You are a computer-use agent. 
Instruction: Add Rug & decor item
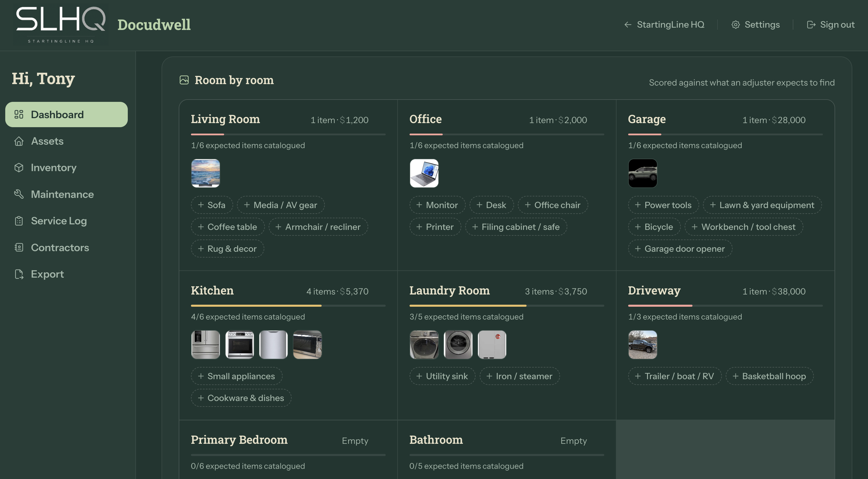tap(227, 249)
